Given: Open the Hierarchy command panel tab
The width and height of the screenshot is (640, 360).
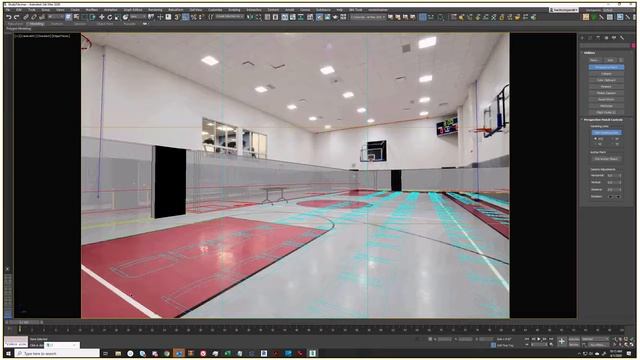Looking at the screenshot, I should click(x=598, y=38).
